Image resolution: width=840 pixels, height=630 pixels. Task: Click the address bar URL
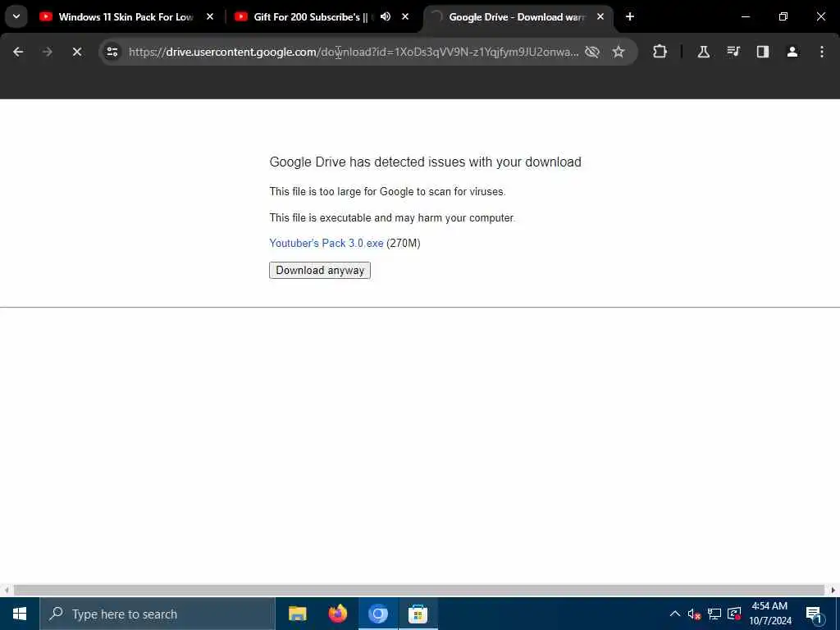coord(354,52)
